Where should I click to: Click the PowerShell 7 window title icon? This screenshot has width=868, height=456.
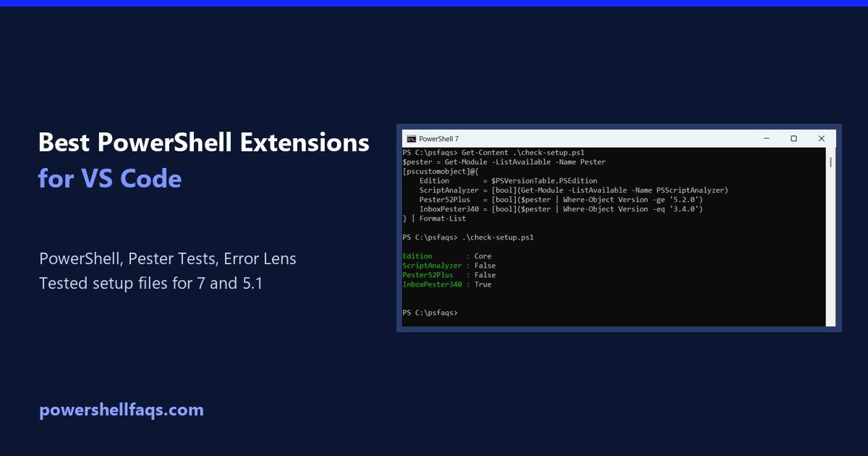[412, 138]
